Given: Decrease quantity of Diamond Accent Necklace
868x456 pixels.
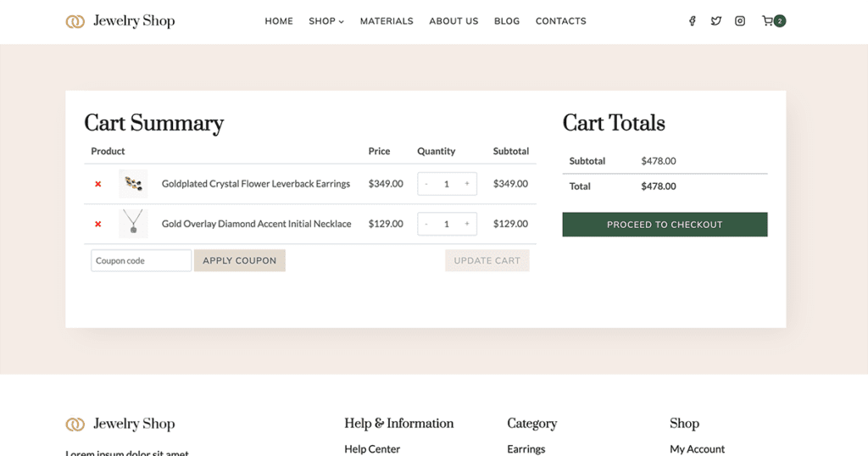Looking at the screenshot, I should 426,224.
